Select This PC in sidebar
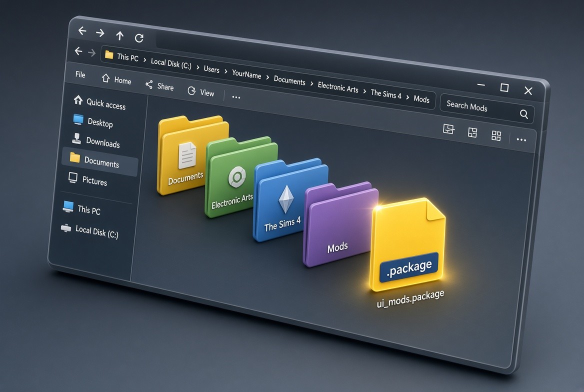 (81, 208)
